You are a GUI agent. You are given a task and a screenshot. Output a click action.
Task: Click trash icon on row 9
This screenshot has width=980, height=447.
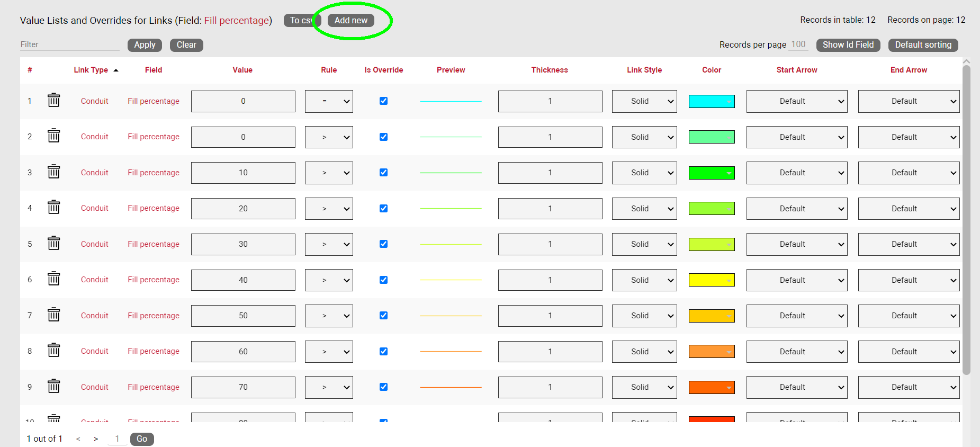coord(53,387)
